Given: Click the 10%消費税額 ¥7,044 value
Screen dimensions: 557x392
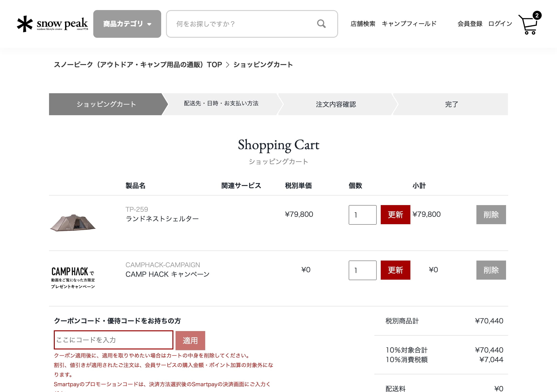Looking at the screenshot, I should click(x=491, y=359).
